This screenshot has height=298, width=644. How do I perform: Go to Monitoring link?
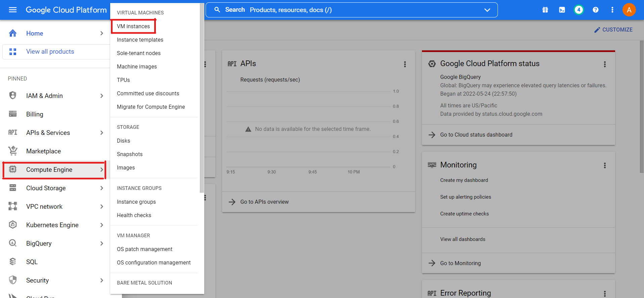click(x=460, y=263)
